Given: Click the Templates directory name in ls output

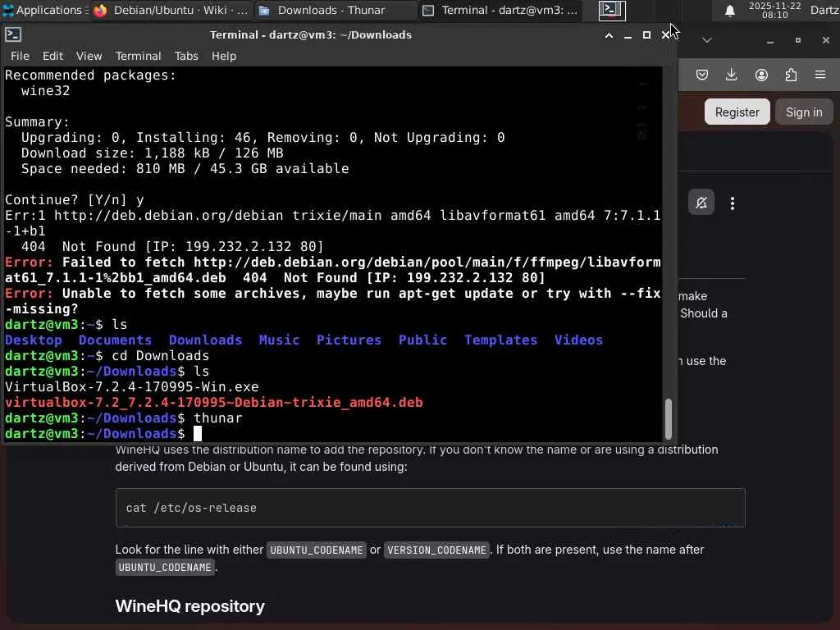Looking at the screenshot, I should [500, 340].
